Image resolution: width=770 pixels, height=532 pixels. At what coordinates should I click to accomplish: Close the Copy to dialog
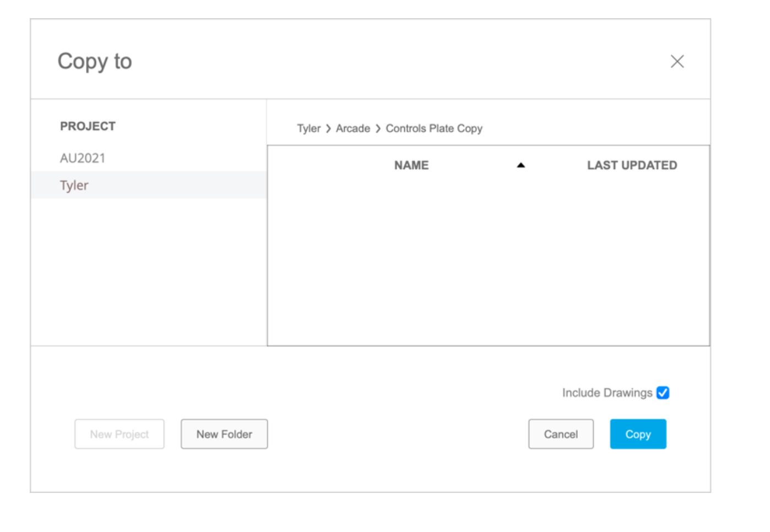click(x=677, y=61)
